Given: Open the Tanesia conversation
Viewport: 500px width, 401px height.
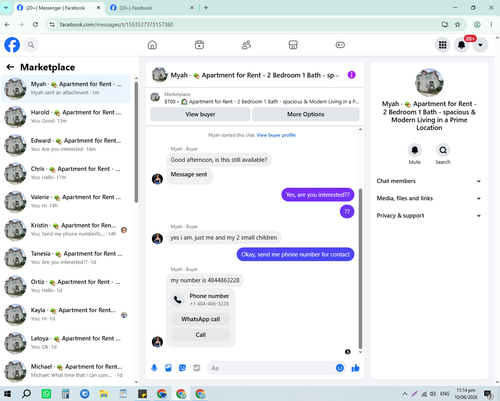Looking at the screenshot, I should click(66, 258).
